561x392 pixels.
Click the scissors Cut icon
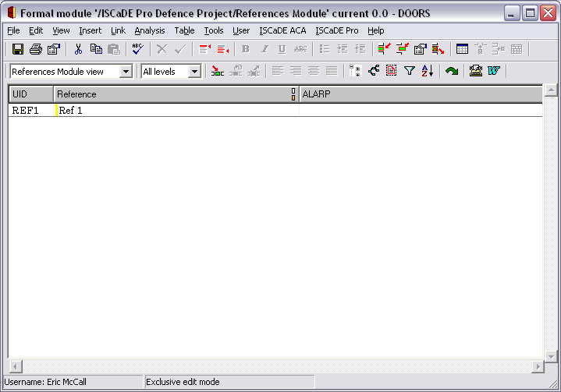click(x=78, y=49)
